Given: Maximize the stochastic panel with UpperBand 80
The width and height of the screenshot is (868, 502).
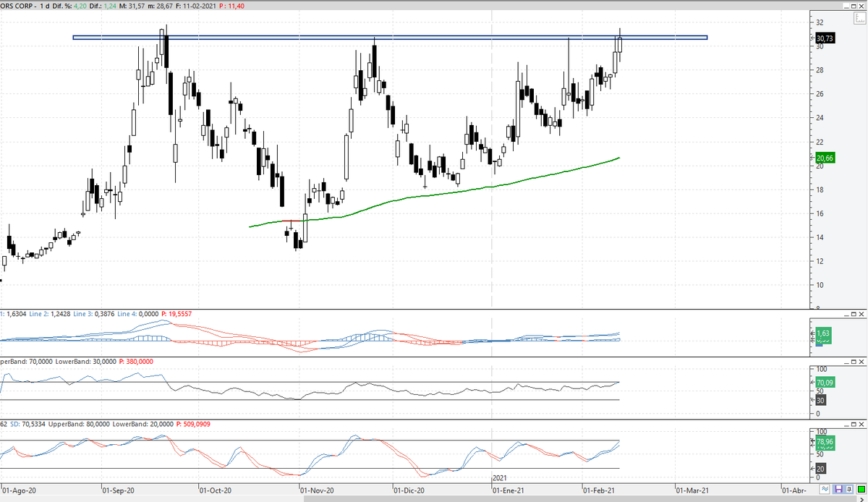Looking at the screenshot, I should click(854, 424).
